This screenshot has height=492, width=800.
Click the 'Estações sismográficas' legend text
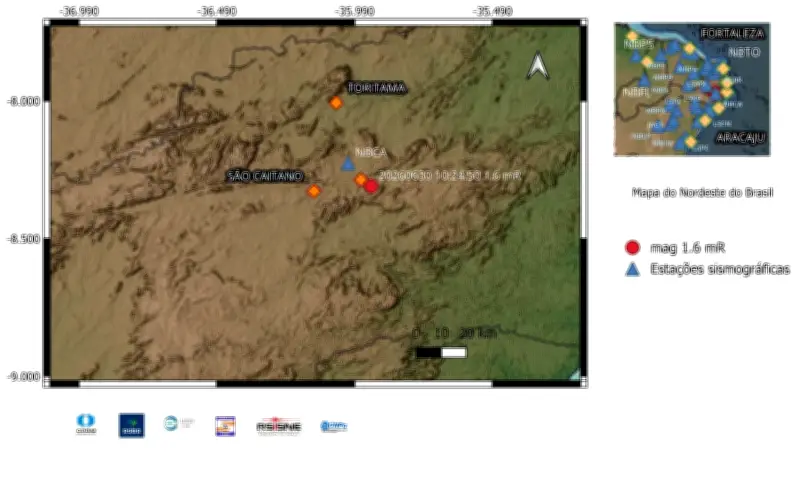pos(720,269)
